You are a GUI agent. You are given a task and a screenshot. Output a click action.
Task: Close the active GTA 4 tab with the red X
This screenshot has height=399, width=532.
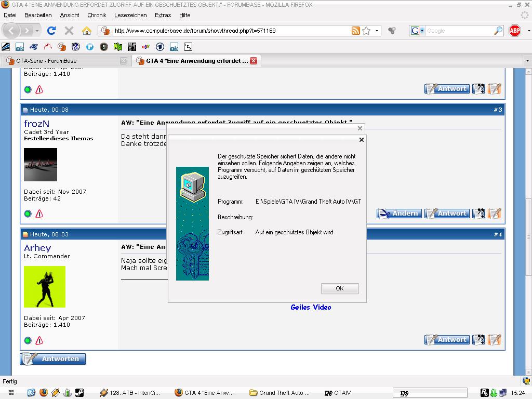[254, 61]
